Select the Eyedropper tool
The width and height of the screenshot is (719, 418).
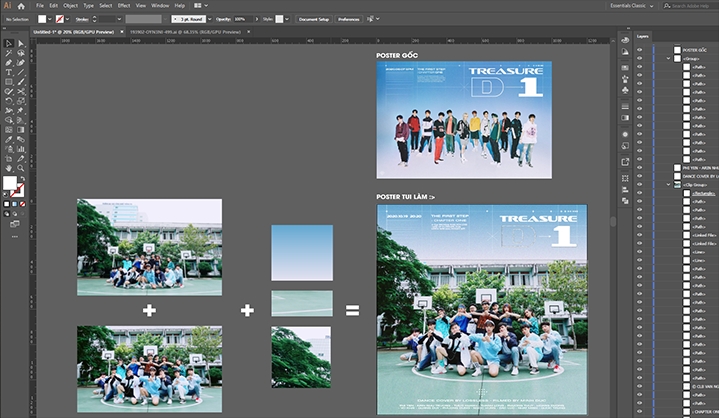pos(9,139)
